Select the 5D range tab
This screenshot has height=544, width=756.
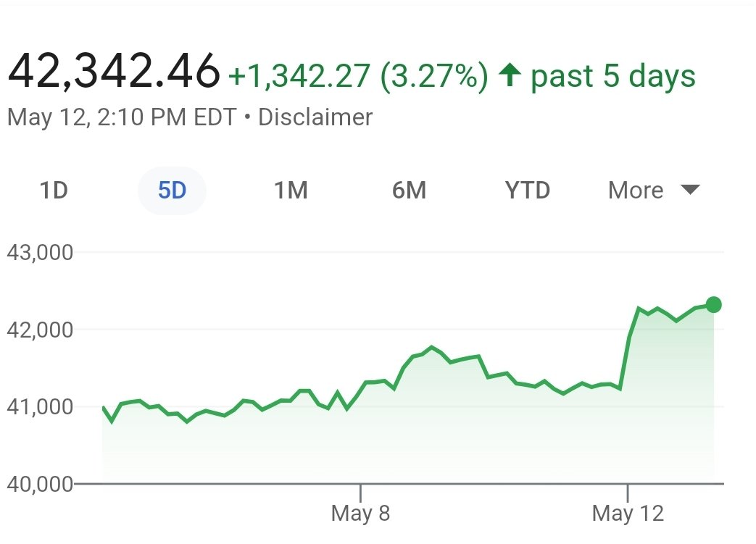coord(172,191)
